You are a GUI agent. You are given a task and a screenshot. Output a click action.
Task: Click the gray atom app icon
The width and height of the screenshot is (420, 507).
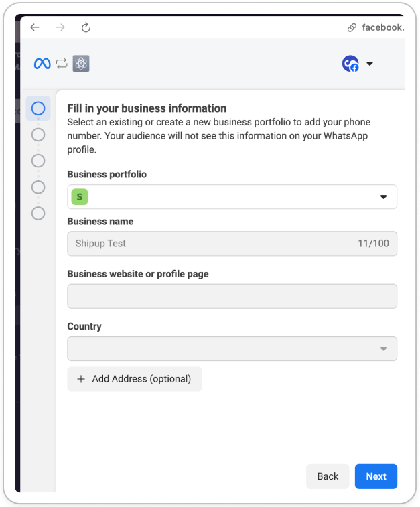[81, 64]
